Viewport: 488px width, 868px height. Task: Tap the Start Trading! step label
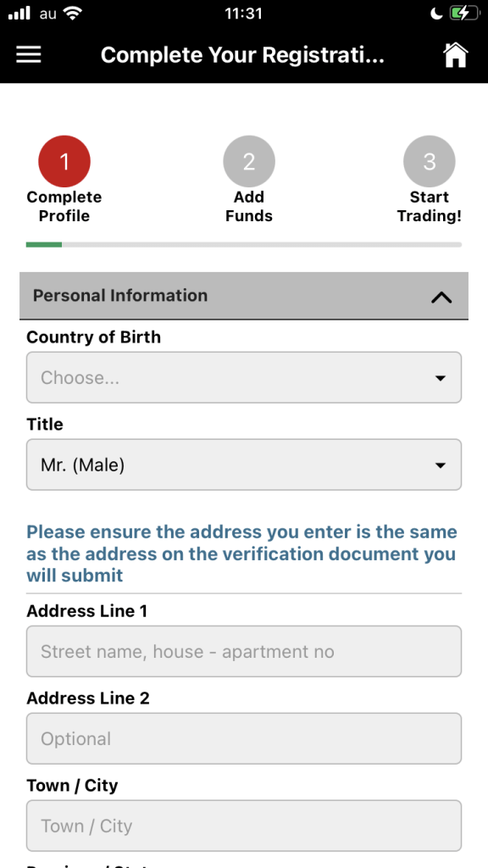430,207
